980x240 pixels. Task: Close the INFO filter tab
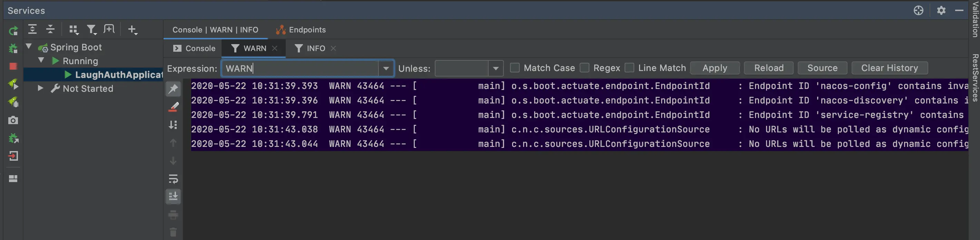tap(333, 48)
